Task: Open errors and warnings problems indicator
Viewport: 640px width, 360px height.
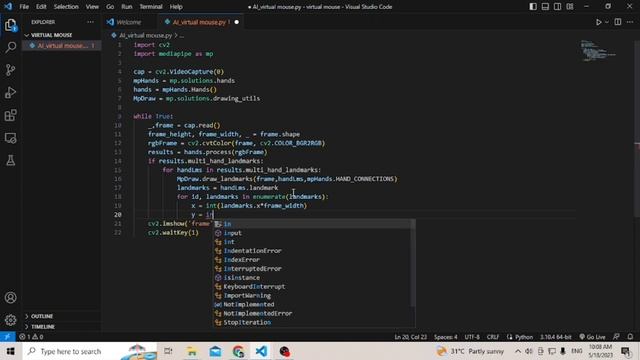Action: (31, 337)
